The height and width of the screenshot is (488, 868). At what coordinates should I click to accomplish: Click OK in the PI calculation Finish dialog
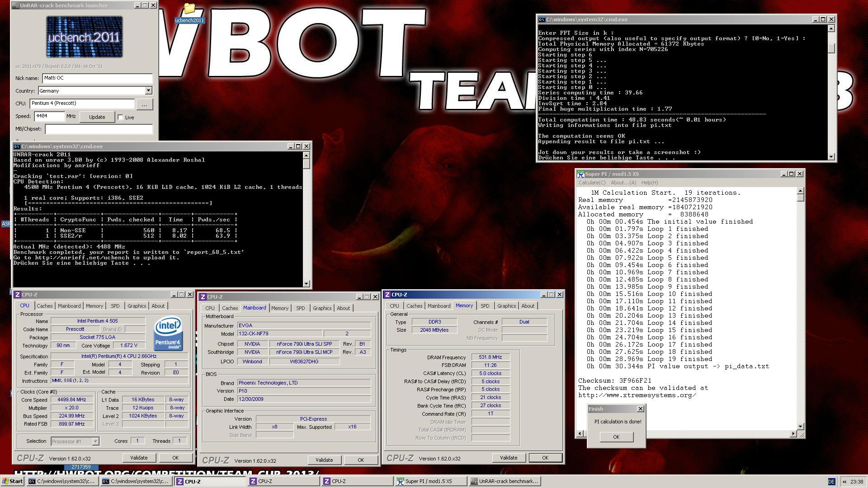click(x=616, y=437)
